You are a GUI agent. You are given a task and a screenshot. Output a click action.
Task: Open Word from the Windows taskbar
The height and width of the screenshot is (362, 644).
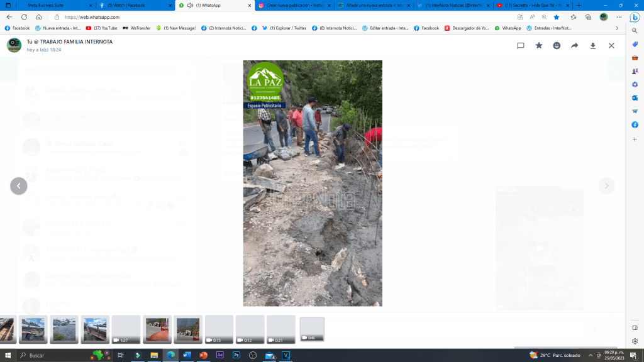(x=187, y=355)
